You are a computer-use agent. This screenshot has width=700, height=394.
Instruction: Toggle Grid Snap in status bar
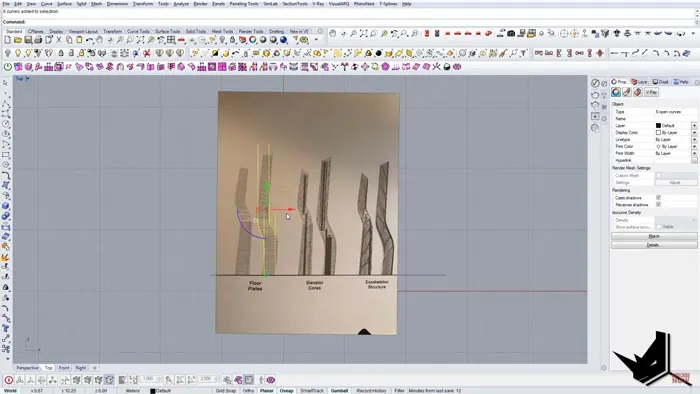[226, 390]
